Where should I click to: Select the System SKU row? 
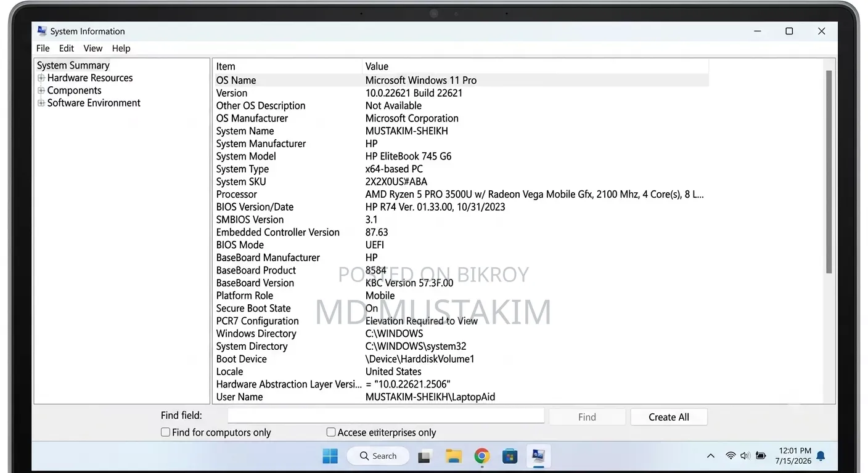tap(461, 182)
